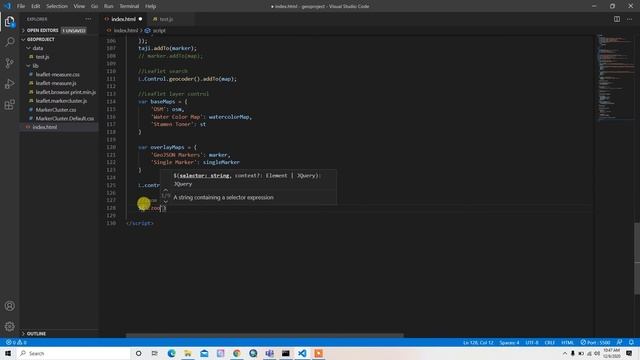Click the Explorer panel more actions ellipsis
The width and height of the screenshot is (640, 360).
88,19
